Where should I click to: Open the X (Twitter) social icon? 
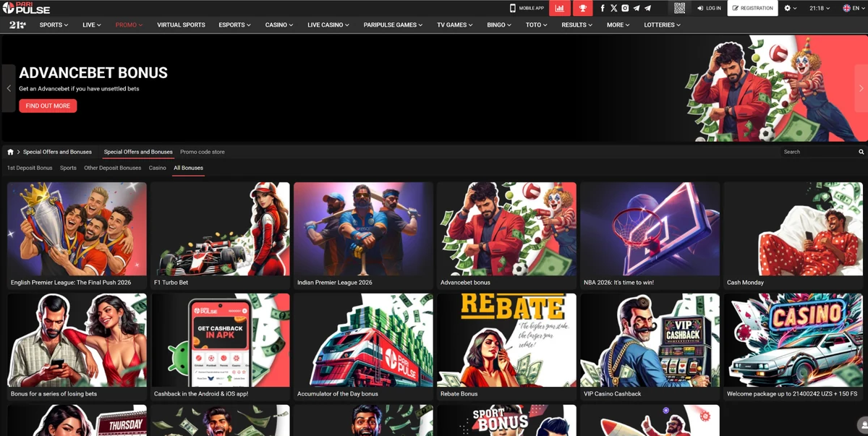coord(614,8)
